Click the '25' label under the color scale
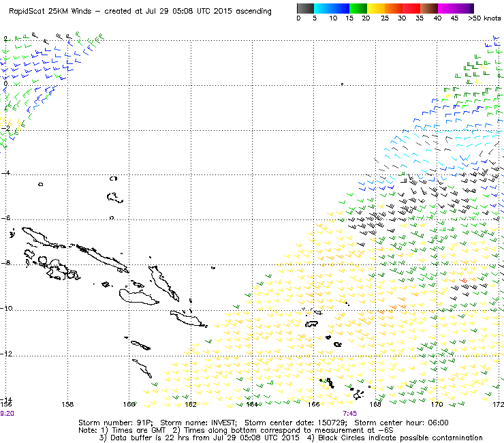 (385, 18)
